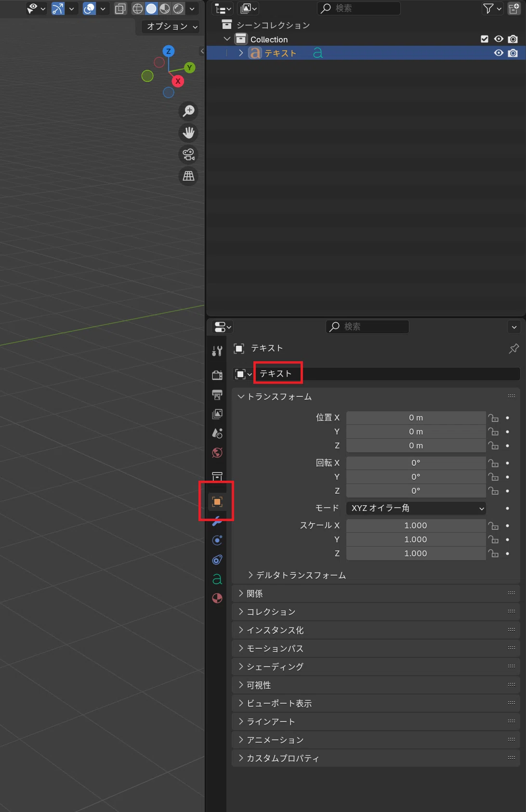Screen dimensions: 526x812
Task: Open the outliner display mode dropdown
Action: pyautogui.click(x=249, y=8)
